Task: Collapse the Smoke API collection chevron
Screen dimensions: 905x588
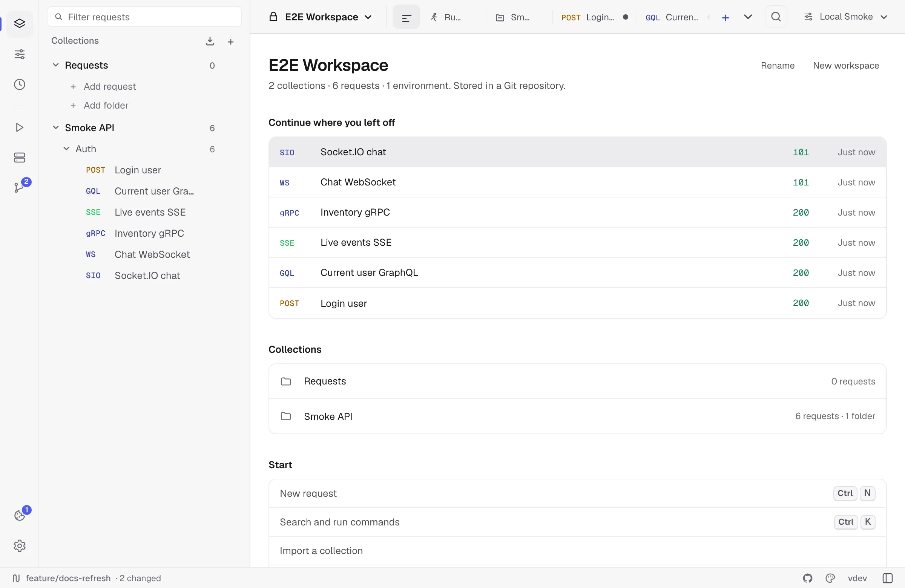Action: click(55, 127)
